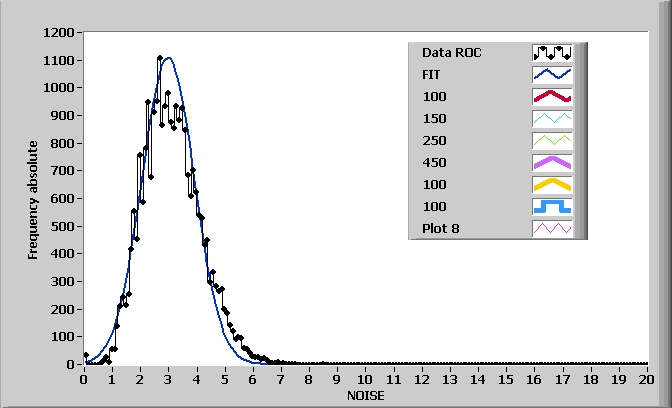Screen dimensions: 672x408
Task: Click the NOISE x-axis label
Action: pos(366,395)
